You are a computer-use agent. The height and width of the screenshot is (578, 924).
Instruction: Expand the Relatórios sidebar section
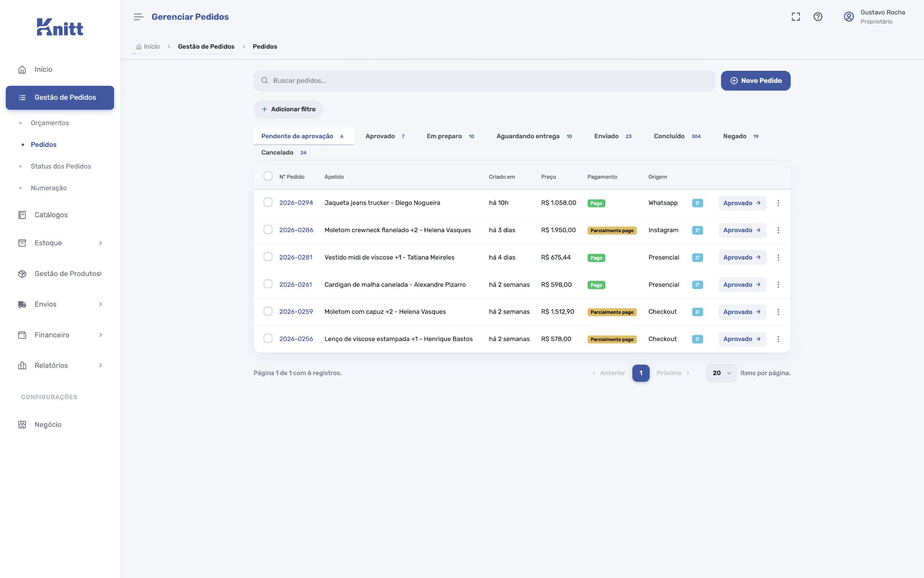point(60,365)
